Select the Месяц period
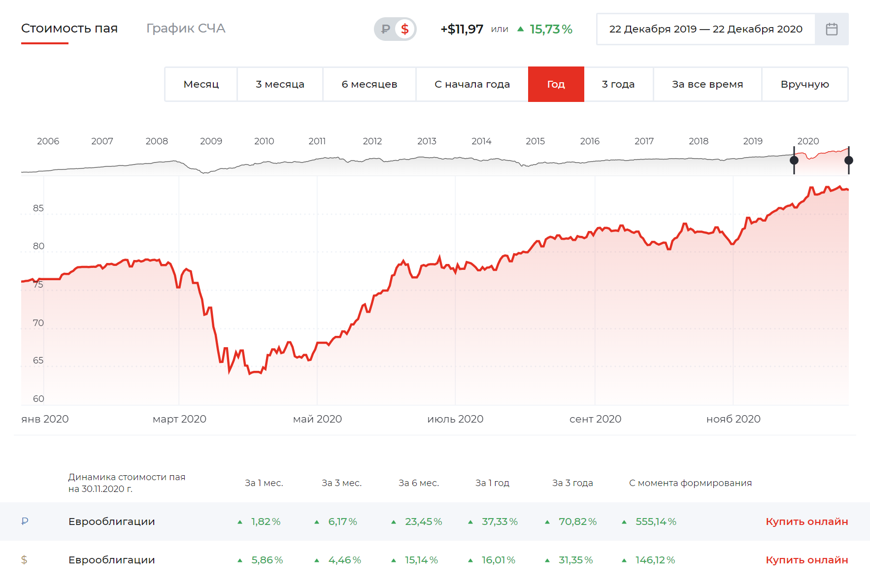Viewport: 870px width, 588px height. (201, 84)
